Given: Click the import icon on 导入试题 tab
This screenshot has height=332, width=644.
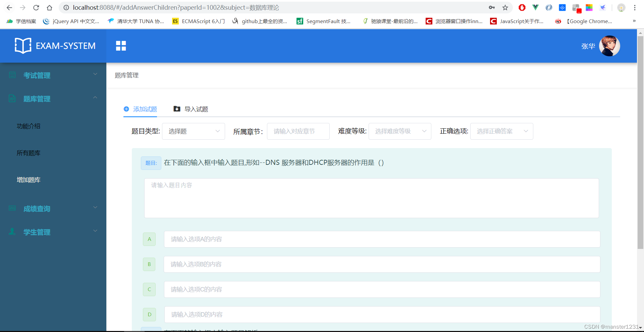Looking at the screenshot, I should (x=177, y=109).
